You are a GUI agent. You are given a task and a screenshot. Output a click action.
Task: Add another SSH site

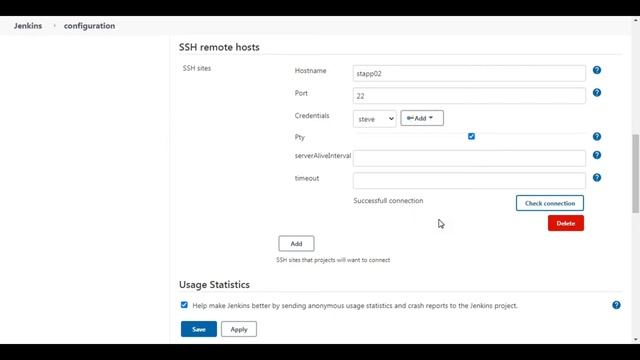coord(296,244)
